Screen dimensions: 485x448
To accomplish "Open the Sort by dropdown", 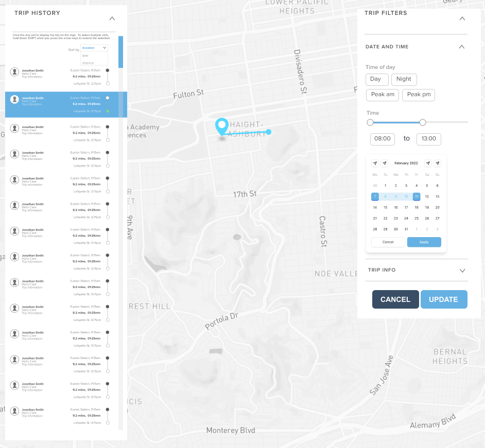I will click(x=94, y=48).
